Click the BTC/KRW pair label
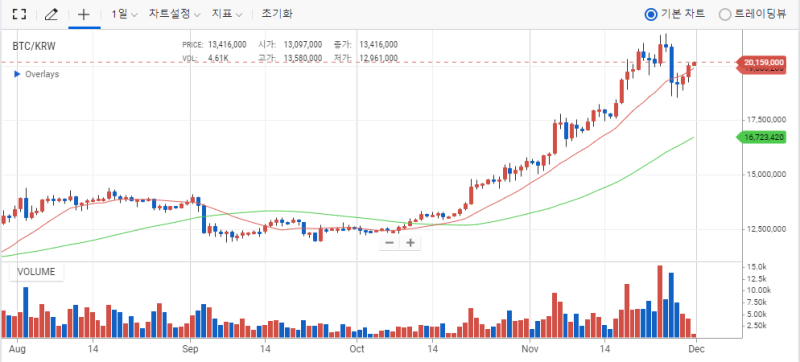 [34, 46]
